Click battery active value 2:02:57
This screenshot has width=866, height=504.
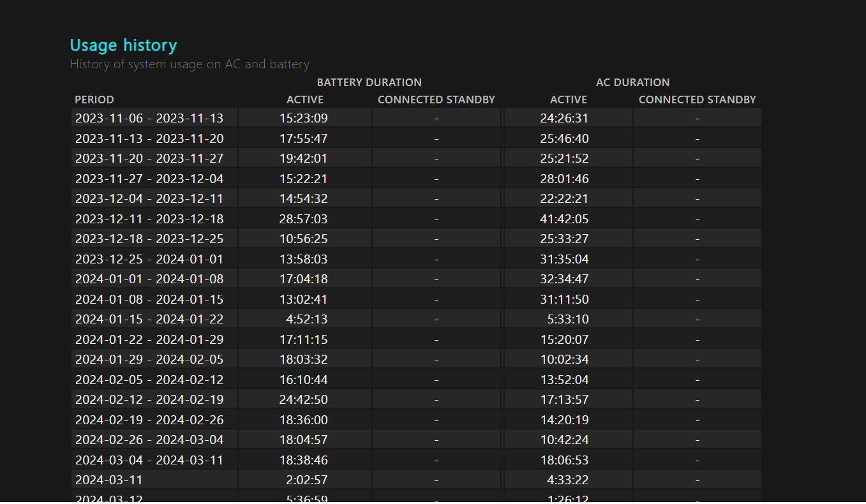[x=307, y=480]
